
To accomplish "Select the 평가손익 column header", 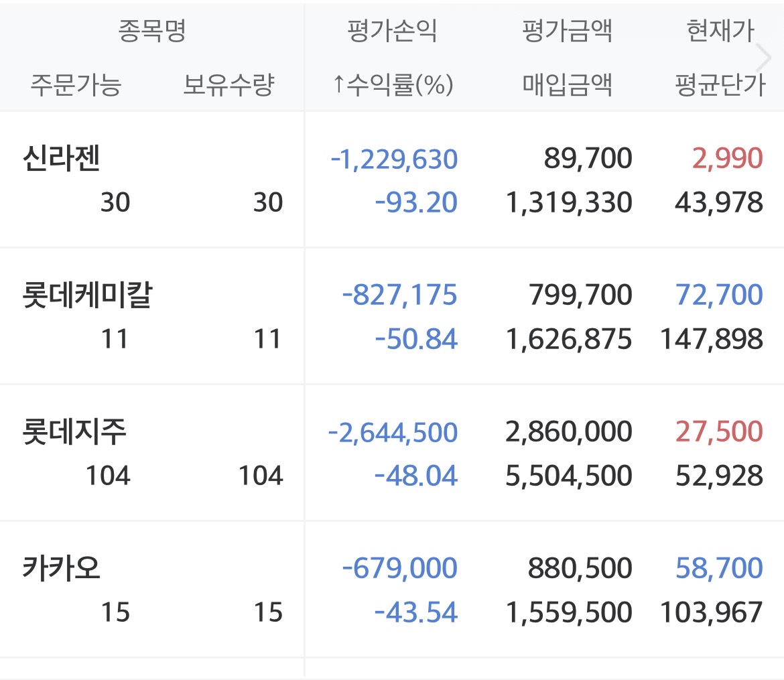I will tap(393, 31).
